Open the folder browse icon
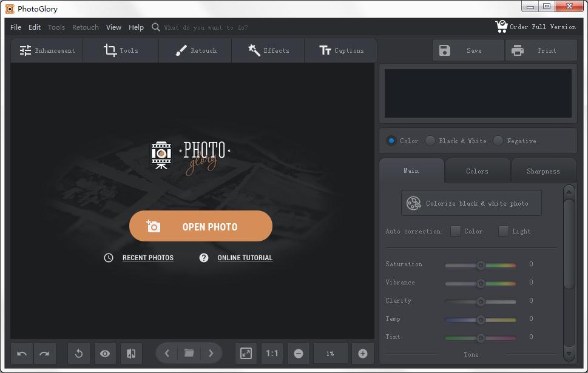The width and height of the screenshot is (588, 373). 189,353
